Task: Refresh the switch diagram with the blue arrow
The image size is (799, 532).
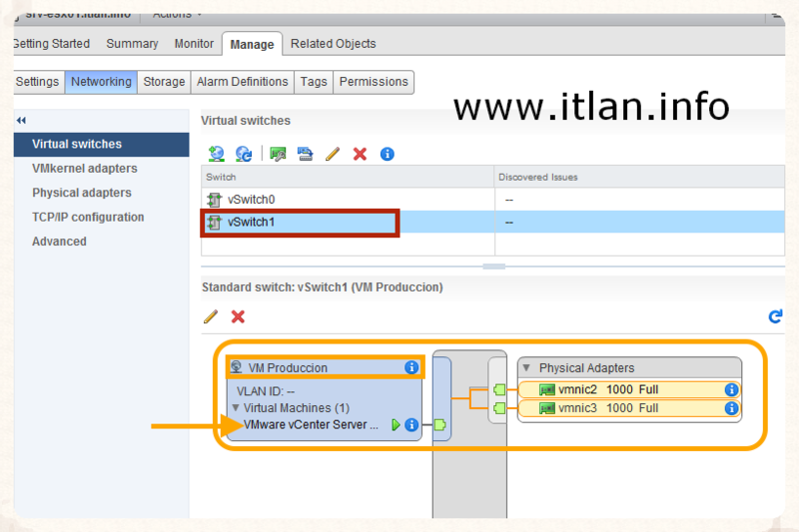Action: [775, 316]
